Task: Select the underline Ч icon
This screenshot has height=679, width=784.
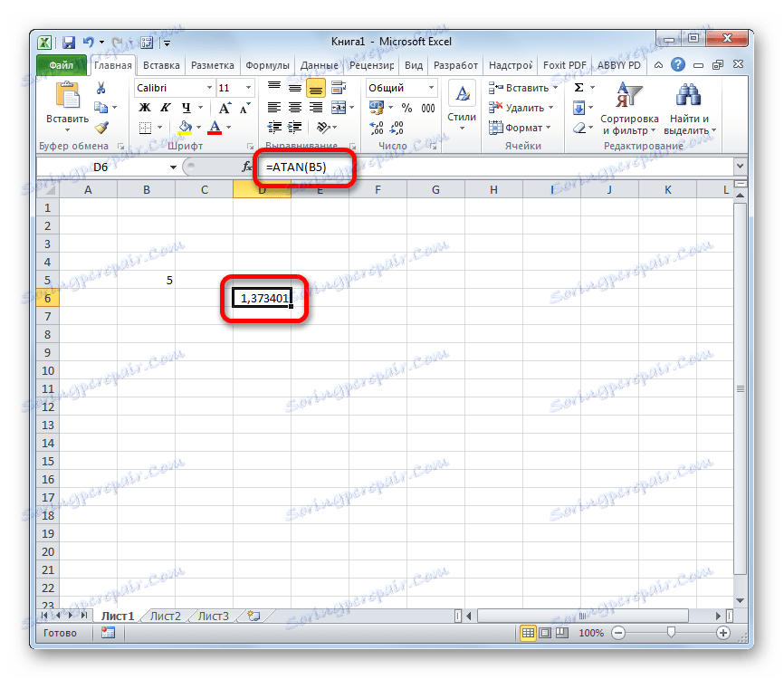Action: point(185,107)
